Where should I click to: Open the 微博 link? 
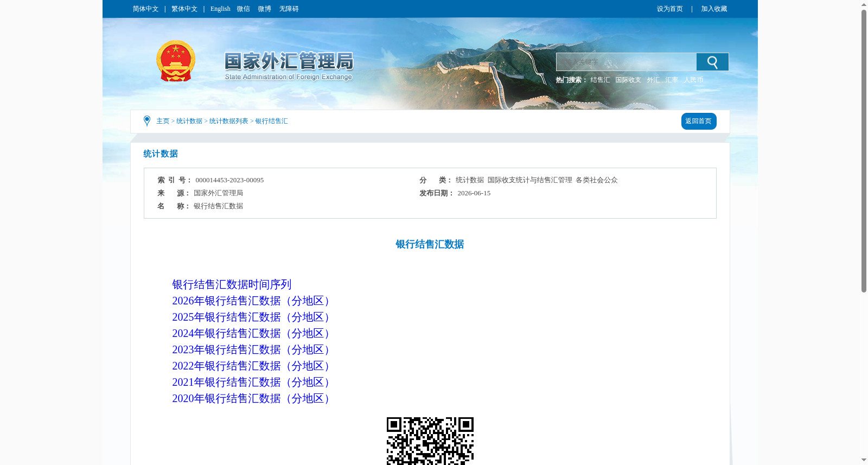(x=264, y=9)
